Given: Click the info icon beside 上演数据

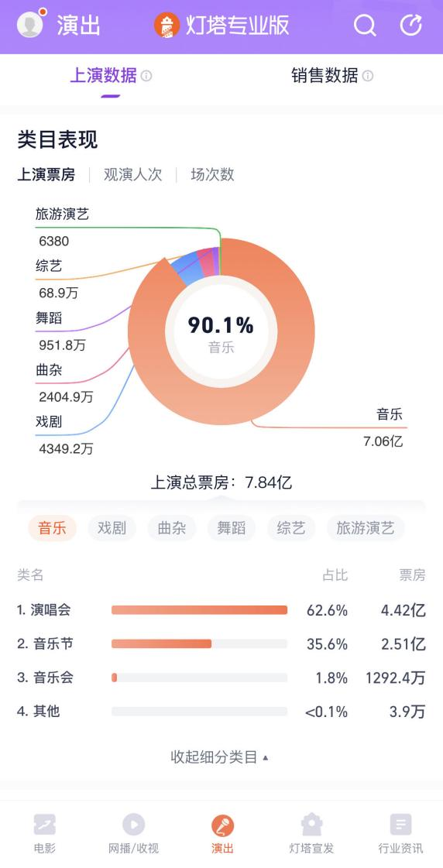Looking at the screenshot, I should pyautogui.click(x=146, y=76).
